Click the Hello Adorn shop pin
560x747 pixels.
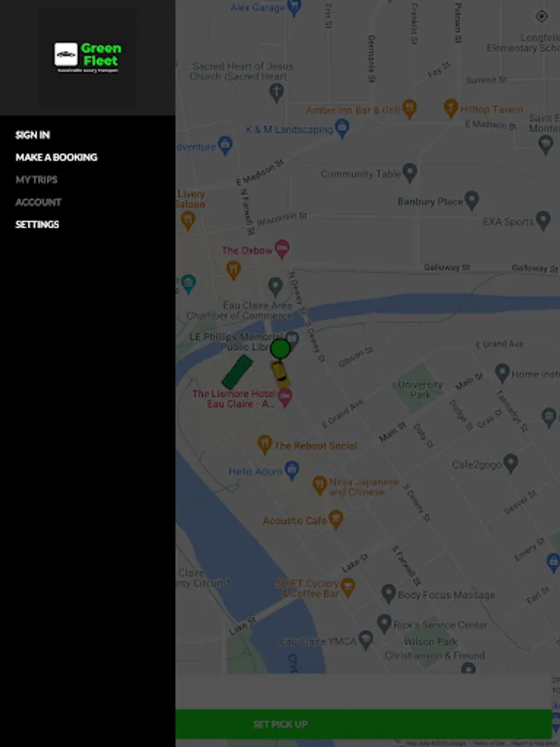coord(292,471)
